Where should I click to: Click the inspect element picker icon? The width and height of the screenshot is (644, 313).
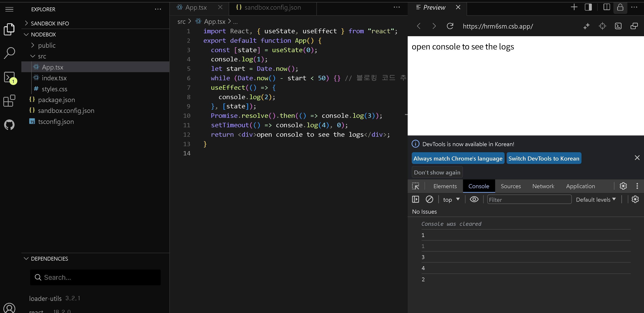[x=416, y=186]
